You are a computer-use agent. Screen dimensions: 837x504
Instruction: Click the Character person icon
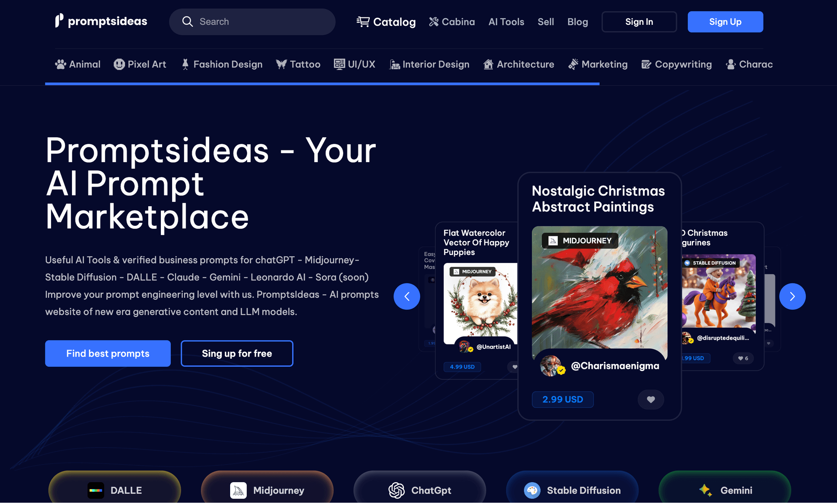(x=731, y=64)
